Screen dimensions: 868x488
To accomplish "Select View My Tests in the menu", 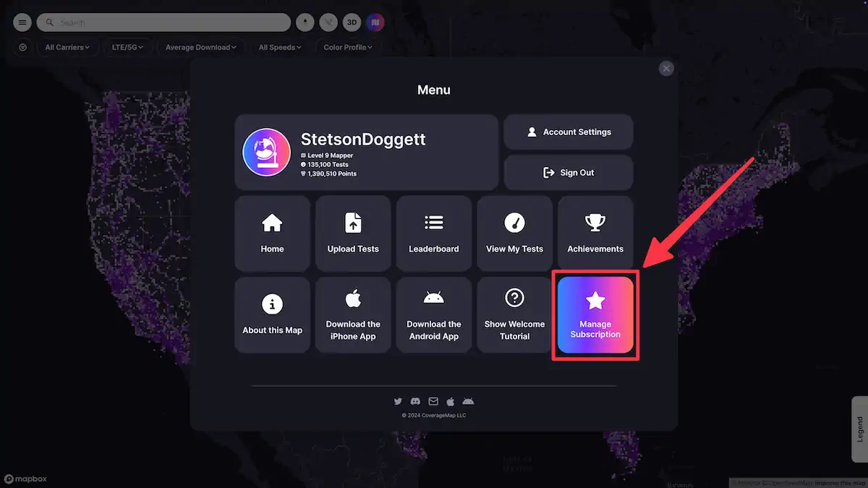I will coord(514,233).
